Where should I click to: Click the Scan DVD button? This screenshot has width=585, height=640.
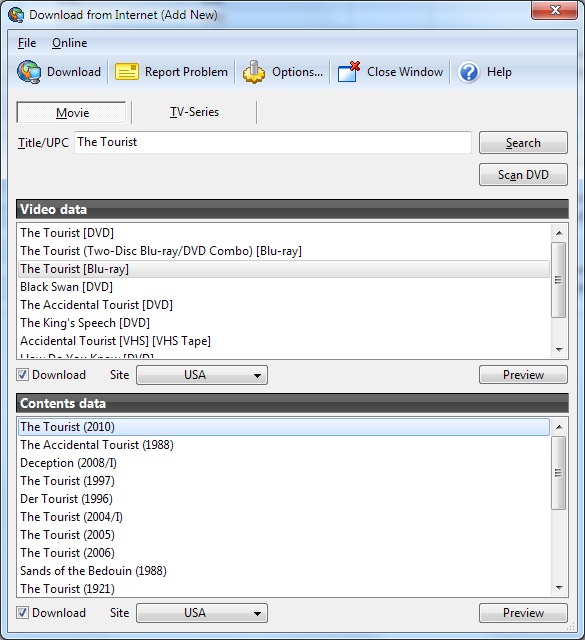click(523, 175)
